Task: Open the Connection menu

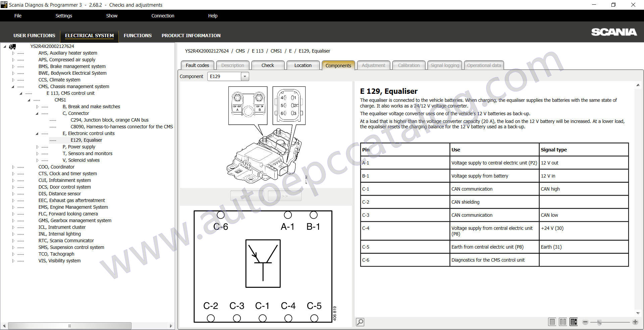Action: coord(163,16)
